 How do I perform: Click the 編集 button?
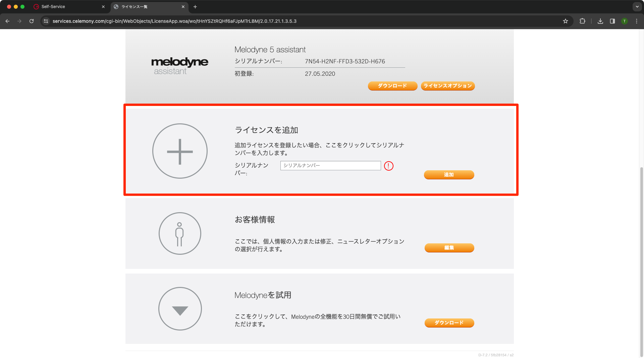click(449, 248)
